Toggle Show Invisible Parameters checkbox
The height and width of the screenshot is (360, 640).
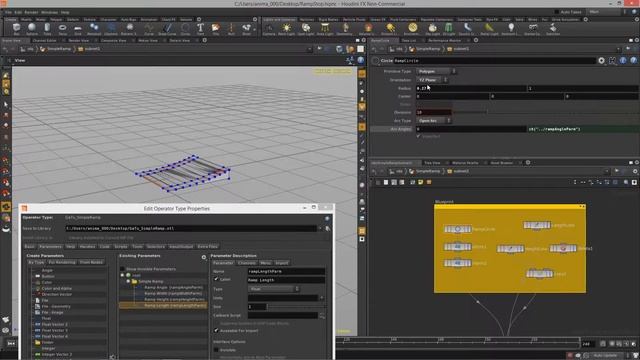pyautogui.click(x=122, y=269)
